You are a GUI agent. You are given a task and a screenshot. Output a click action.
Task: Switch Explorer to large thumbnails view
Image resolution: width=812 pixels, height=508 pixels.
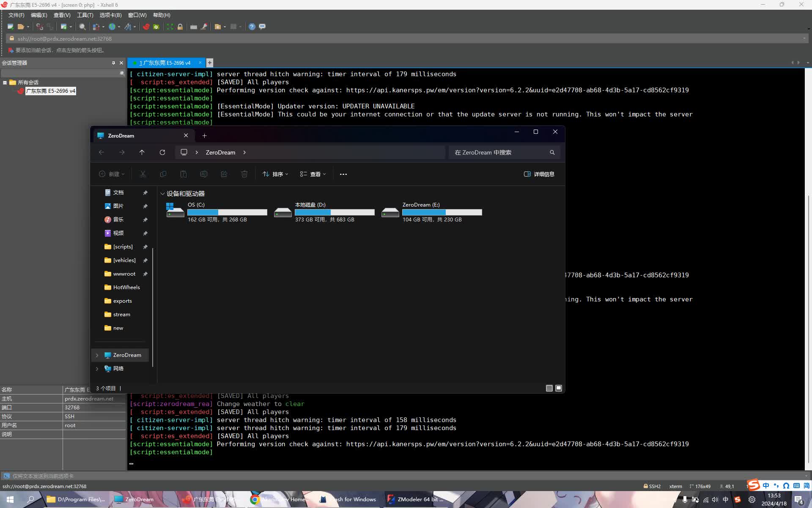559,388
